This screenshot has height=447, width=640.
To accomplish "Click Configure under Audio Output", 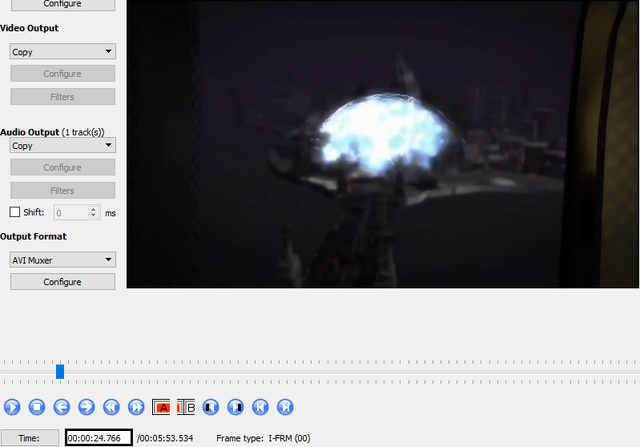I will coord(62,167).
